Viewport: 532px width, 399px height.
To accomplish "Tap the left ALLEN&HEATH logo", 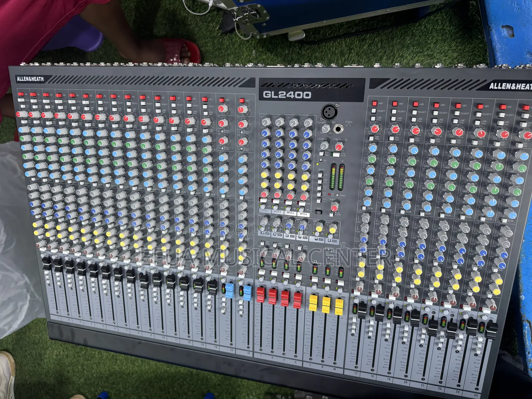I will (30, 79).
